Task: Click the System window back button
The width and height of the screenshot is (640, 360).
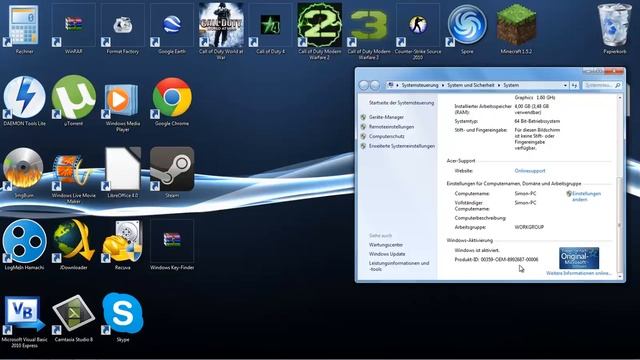Action: (x=364, y=85)
